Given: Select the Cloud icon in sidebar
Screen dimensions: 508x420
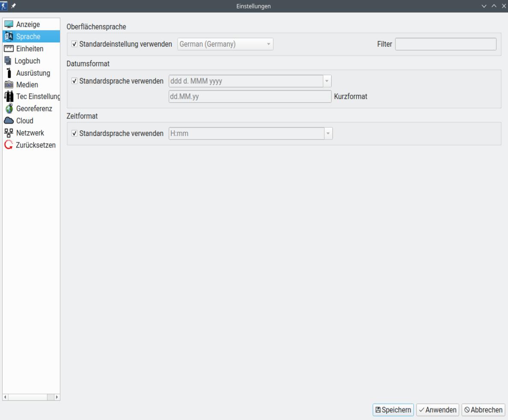Looking at the screenshot, I should pyautogui.click(x=9, y=121).
